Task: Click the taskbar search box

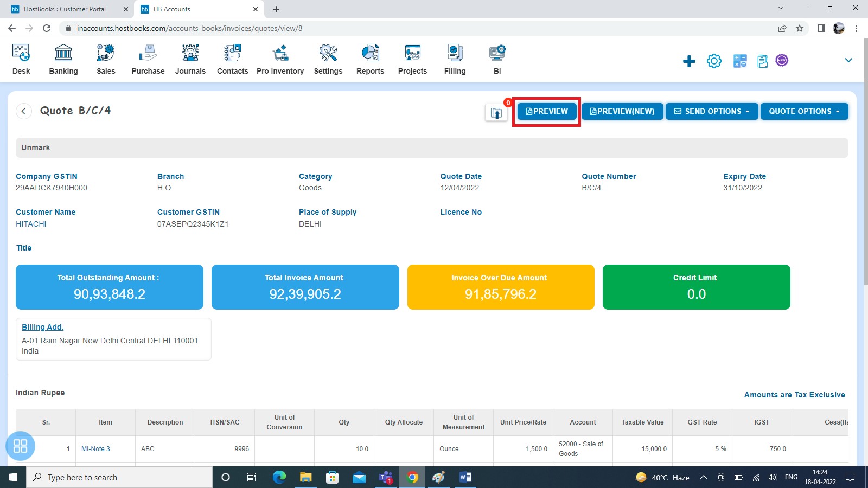Action: coord(119,477)
